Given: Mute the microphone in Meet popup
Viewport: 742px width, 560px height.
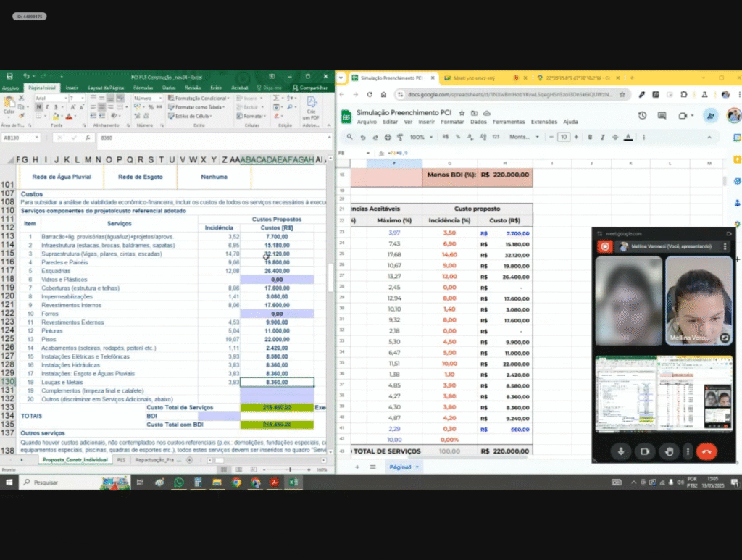Looking at the screenshot, I should pos(620,451).
